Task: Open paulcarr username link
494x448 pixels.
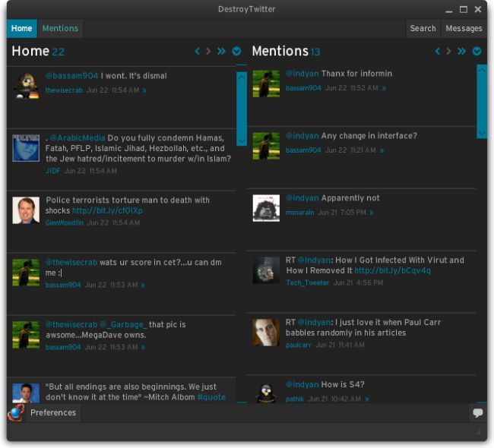Action: (299, 345)
